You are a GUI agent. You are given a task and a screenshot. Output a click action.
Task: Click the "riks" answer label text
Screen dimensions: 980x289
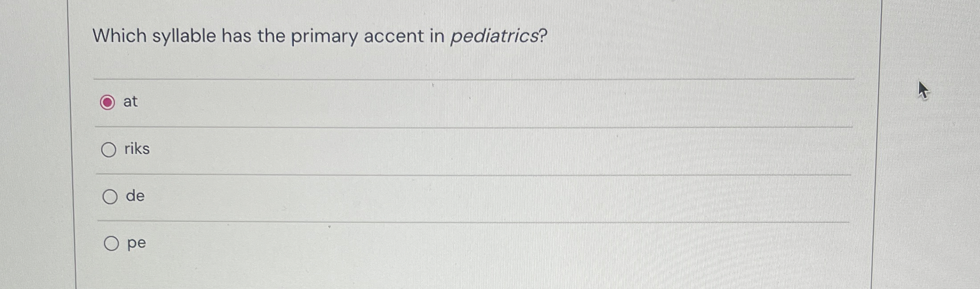point(137,149)
